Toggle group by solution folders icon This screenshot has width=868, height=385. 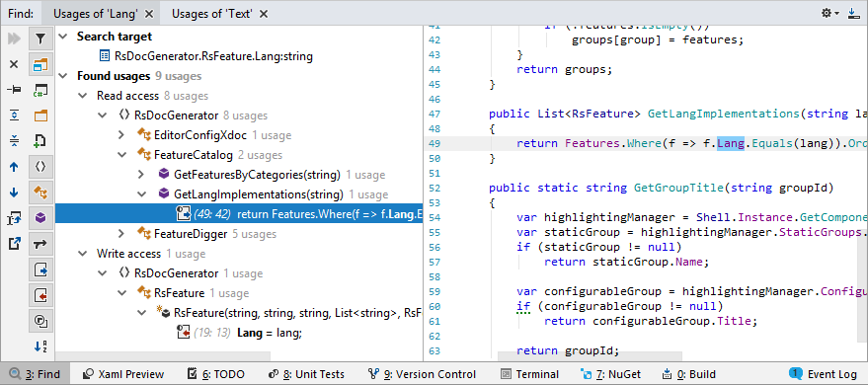(x=40, y=65)
